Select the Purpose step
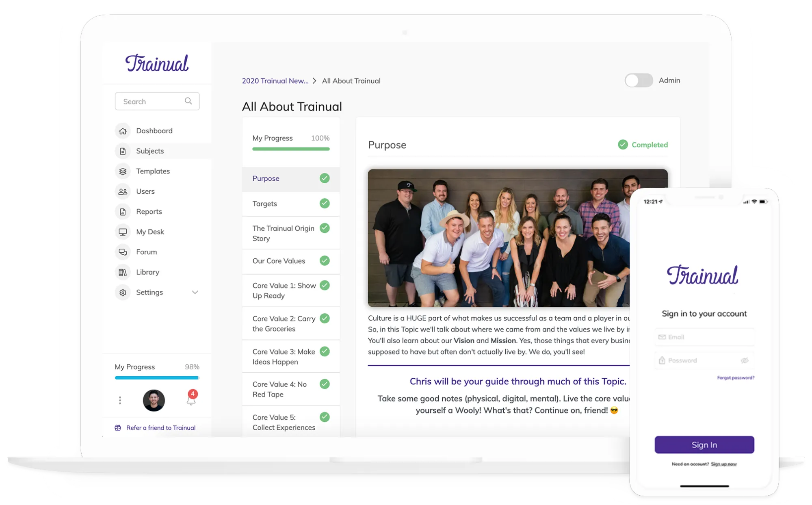The image size is (812, 505). (x=291, y=179)
